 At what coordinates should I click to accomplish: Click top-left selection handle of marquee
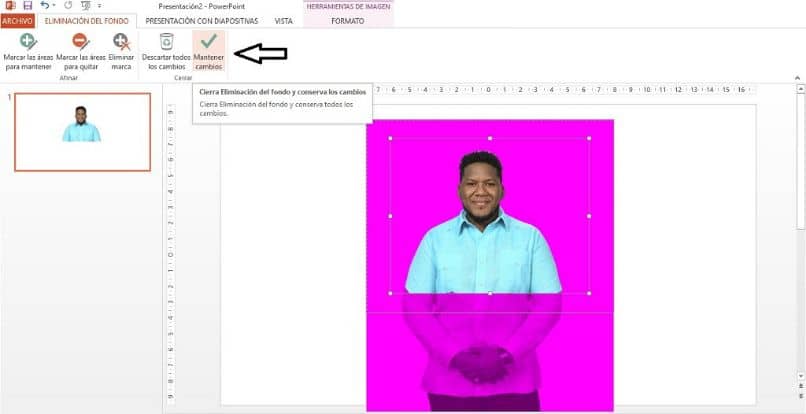(390, 138)
